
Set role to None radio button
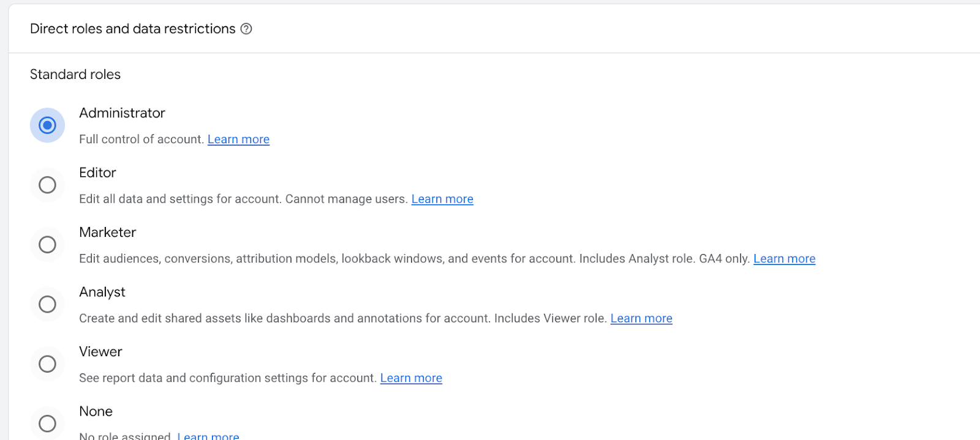[x=47, y=423]
